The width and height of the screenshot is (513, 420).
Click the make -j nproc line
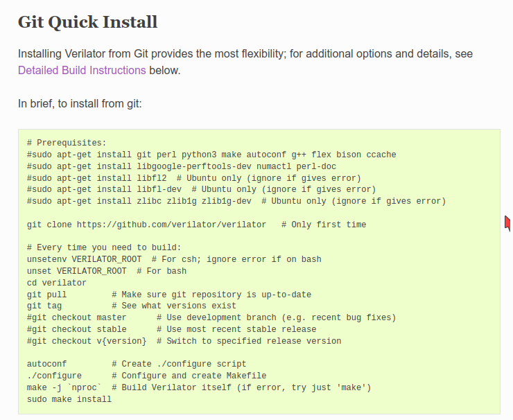click(x=199, y=387)
